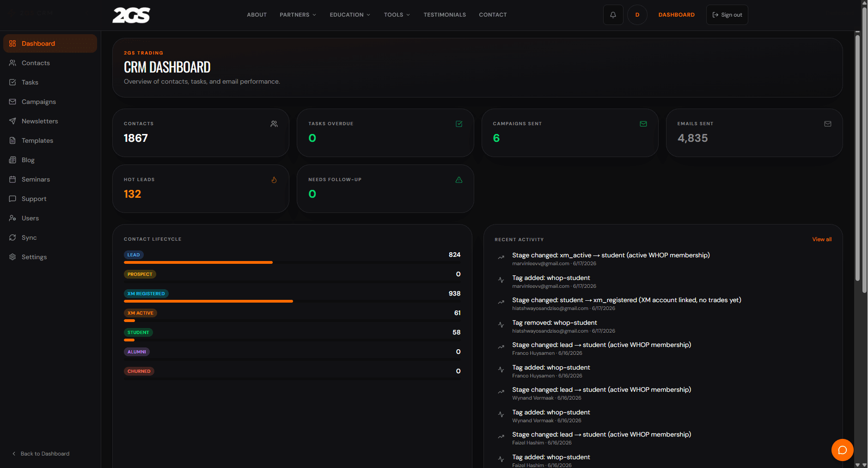The image size is (868, 468).
Task: Open the About page
Action: tap(257, 15)
